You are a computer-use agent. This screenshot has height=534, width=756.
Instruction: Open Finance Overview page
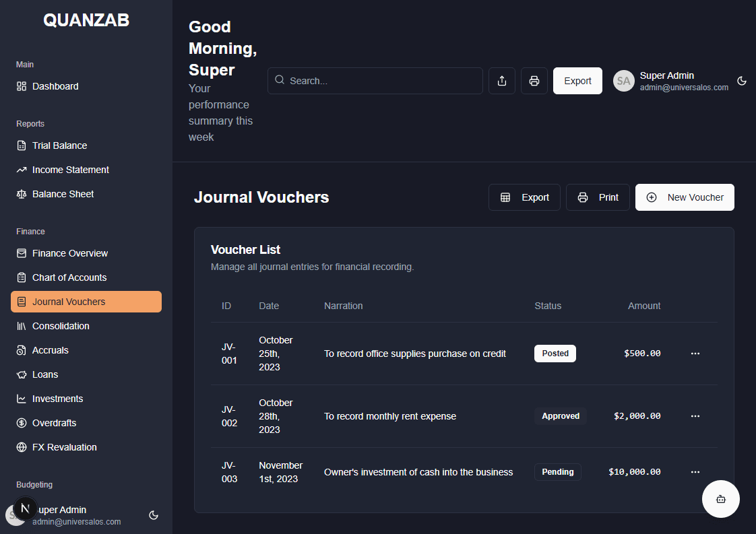click(x=86, y=253)
